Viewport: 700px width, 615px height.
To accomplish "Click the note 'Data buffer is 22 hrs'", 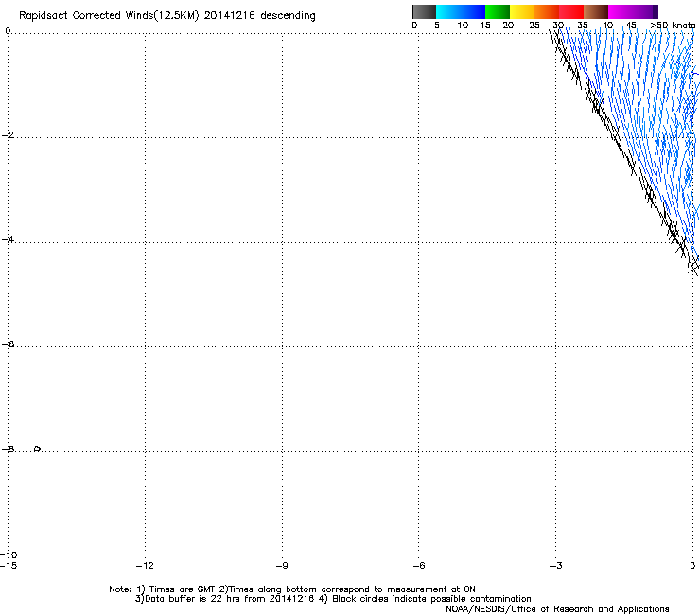I will tap(193, 599).
